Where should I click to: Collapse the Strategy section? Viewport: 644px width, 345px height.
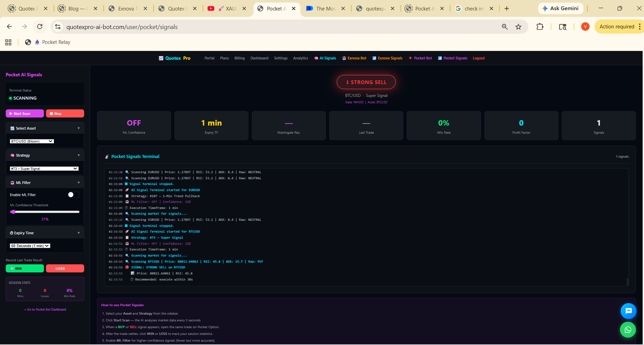point(45,155)
